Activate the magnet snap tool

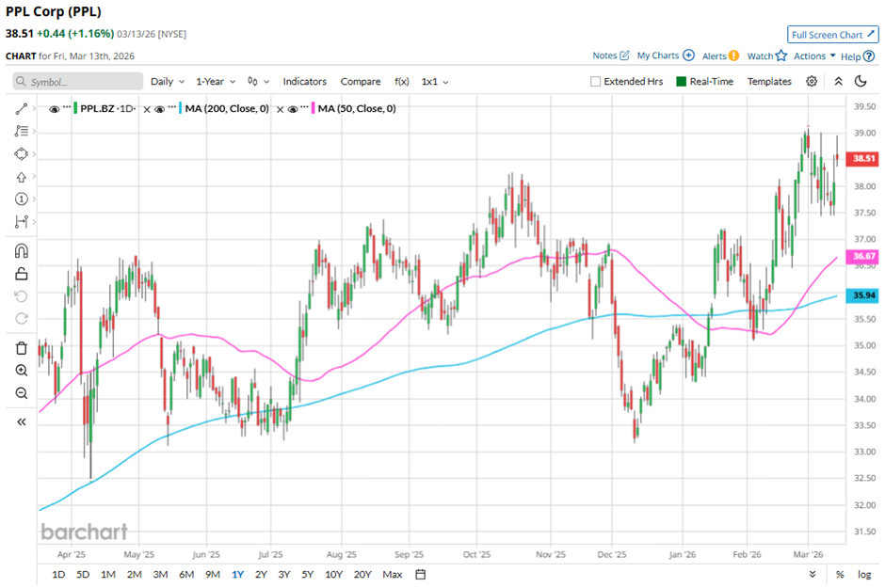pyautogui.click(x=22, y=251)
